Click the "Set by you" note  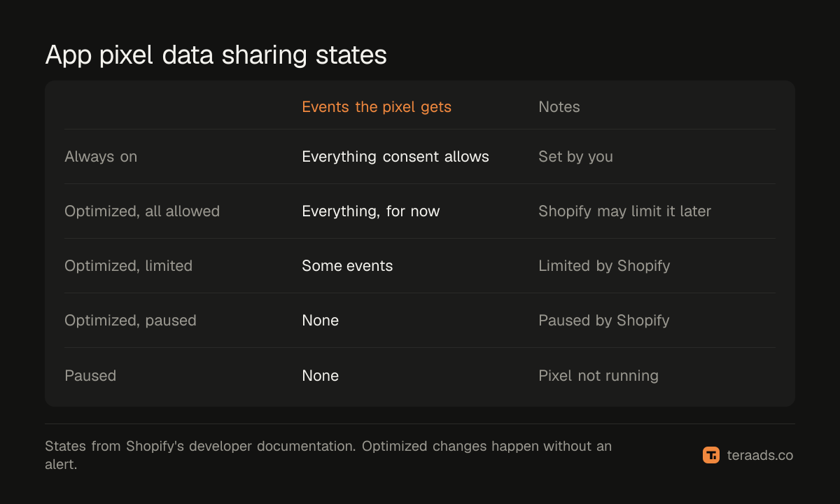[x=575, y=157]
